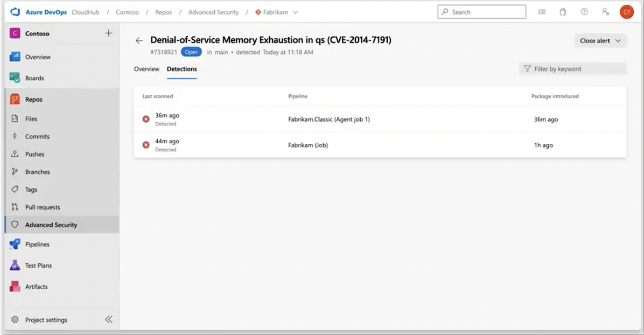This screenshot has height=335, width=644.
Task: Open the Marketplace shopping bag icon
Action: [563, 12]
